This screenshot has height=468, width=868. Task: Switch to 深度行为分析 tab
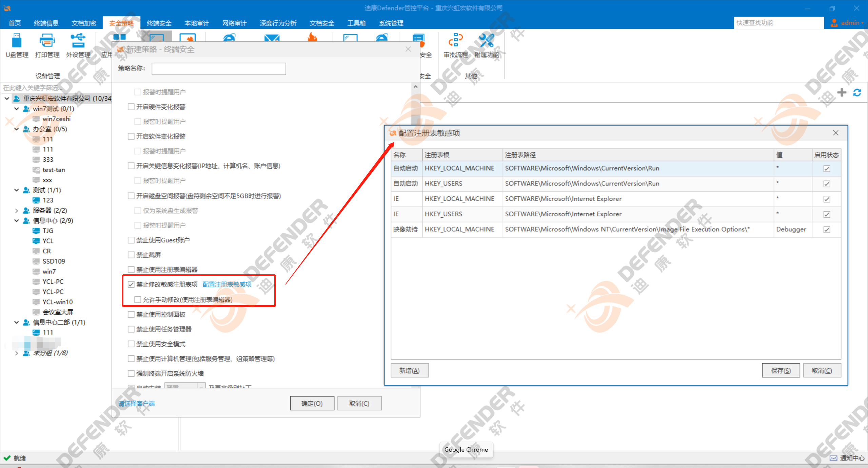pos(278,23)
